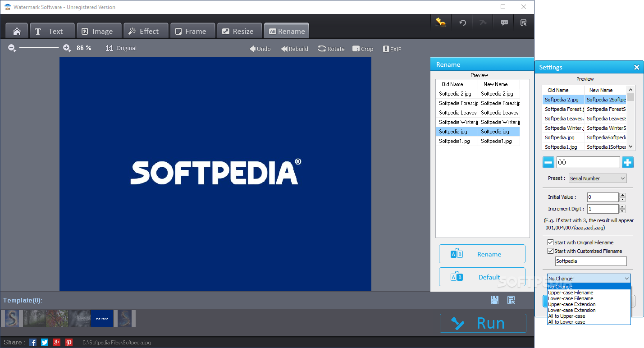Select Lower-case Extension option

click(589, 310)
